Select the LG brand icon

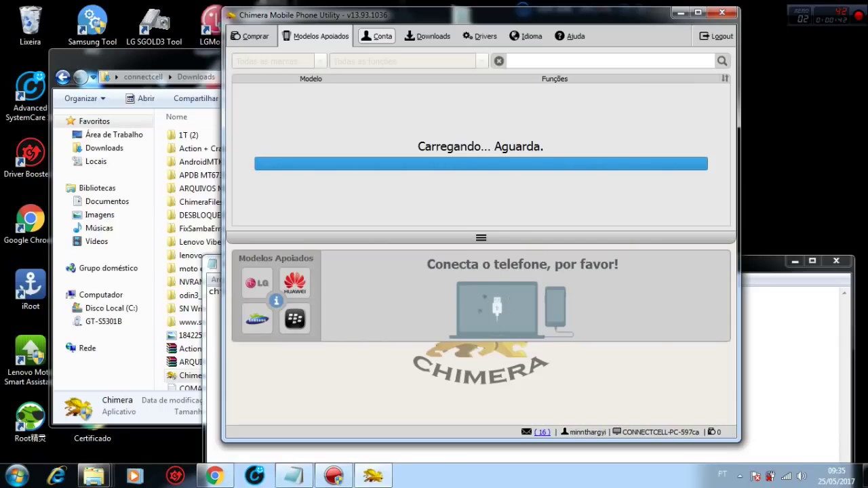click(x=257, y=283)
